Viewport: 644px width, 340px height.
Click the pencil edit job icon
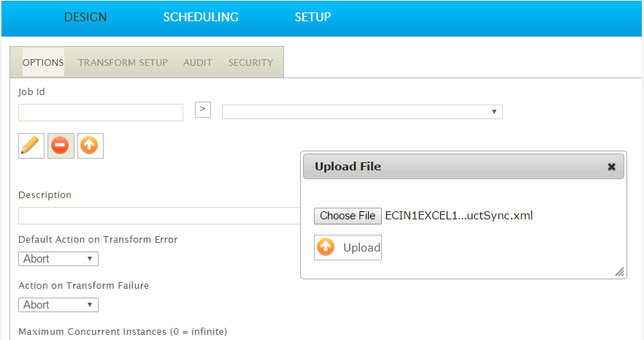[31, 146]
